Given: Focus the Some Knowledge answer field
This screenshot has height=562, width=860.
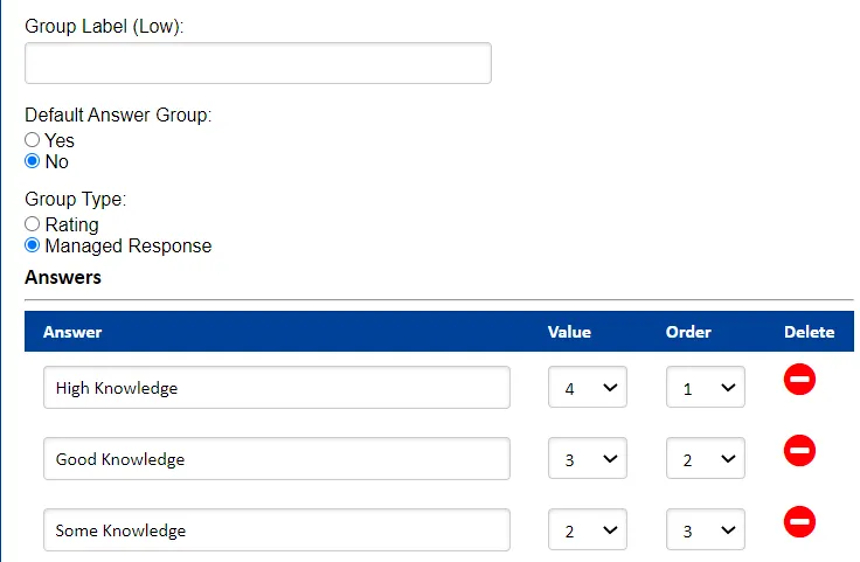Looking at the screenshot, I should (x=276, y=530).
